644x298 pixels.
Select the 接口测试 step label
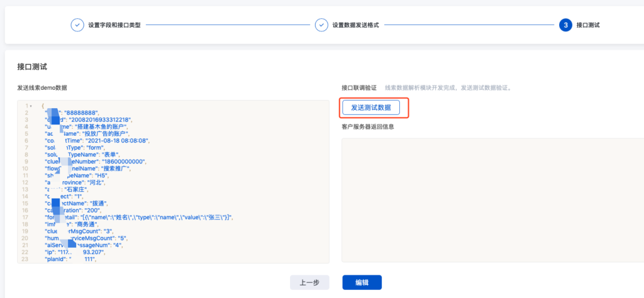[588, 25]
